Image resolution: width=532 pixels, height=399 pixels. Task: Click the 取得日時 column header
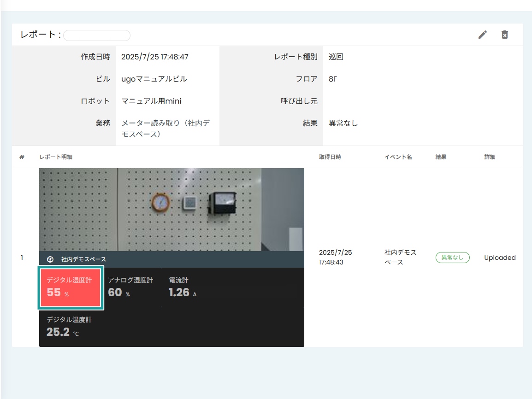coord(330,157)
